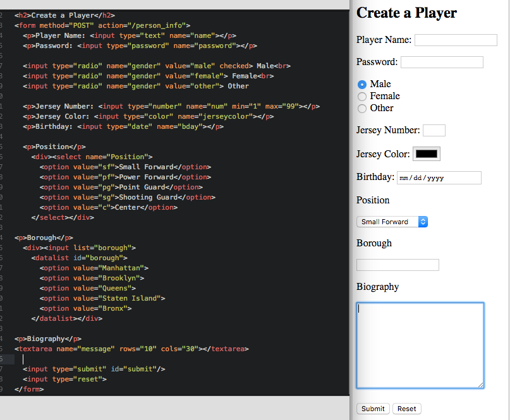This screenshot has width=510, height=420.
Task: Select the Male radio button
Action: tap(361, 84)
